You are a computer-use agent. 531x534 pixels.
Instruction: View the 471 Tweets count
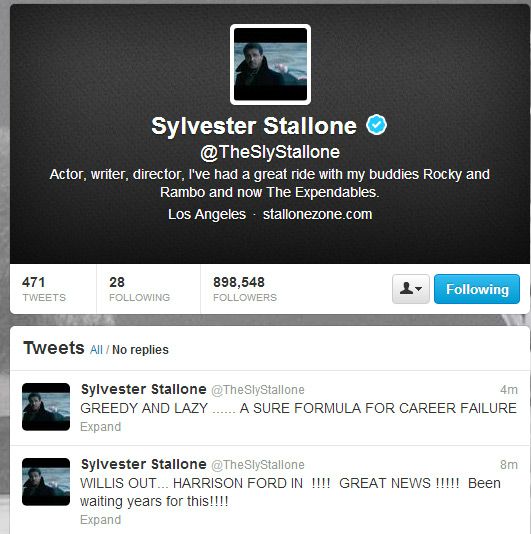[44, 289]
